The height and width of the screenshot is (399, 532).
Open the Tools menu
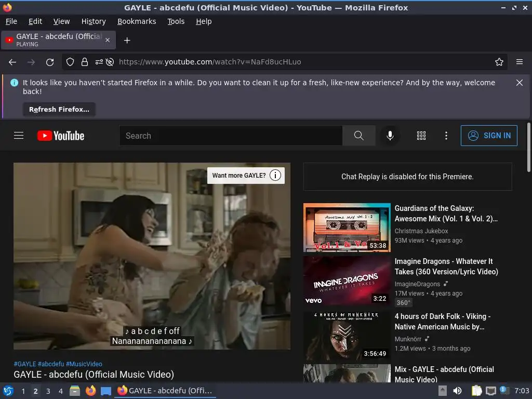[176, 21]
